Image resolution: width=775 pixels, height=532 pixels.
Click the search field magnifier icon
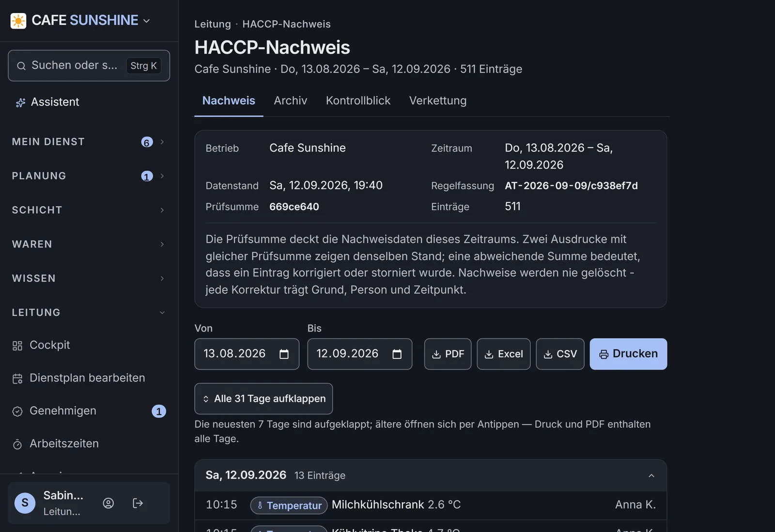21,66
